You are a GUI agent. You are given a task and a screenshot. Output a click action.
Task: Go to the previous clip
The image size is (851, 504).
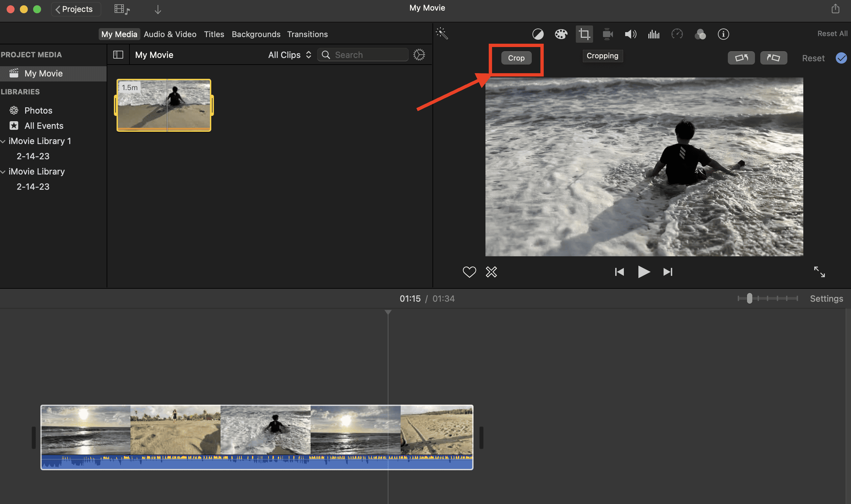620,272
